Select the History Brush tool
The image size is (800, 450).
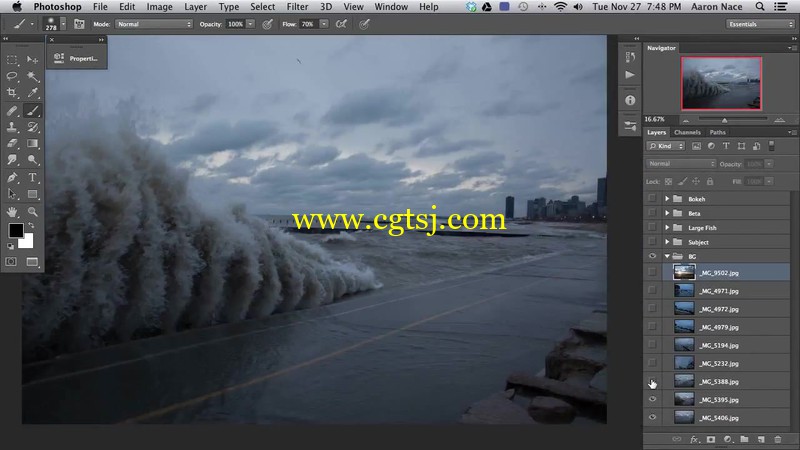(32, 127)
